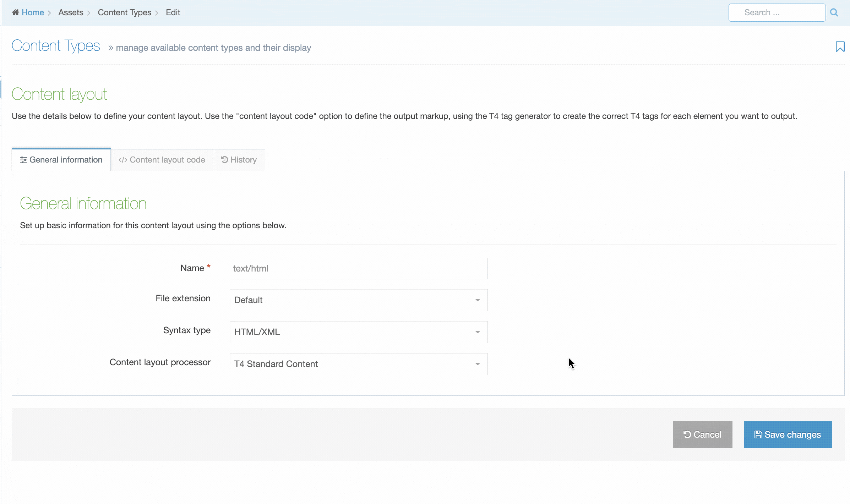The height and width of the screenshot is (504, 850).
Task: Open Content Types breadcrumb link
Action: [x=124, y=12]
